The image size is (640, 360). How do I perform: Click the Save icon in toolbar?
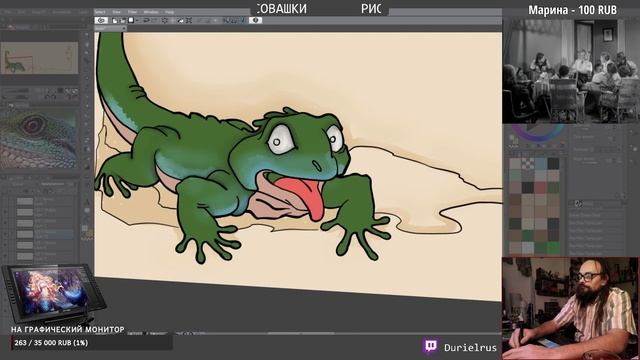[131, 20]
